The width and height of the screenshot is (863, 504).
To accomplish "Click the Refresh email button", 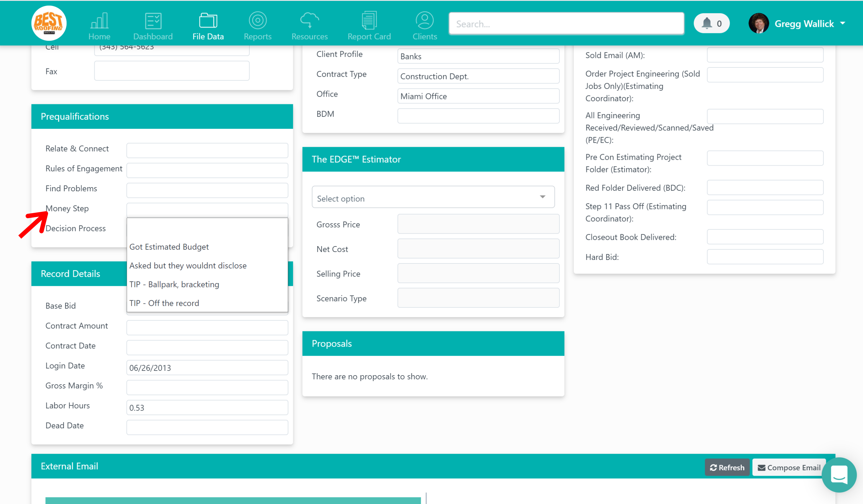I will tap(727, 467).
